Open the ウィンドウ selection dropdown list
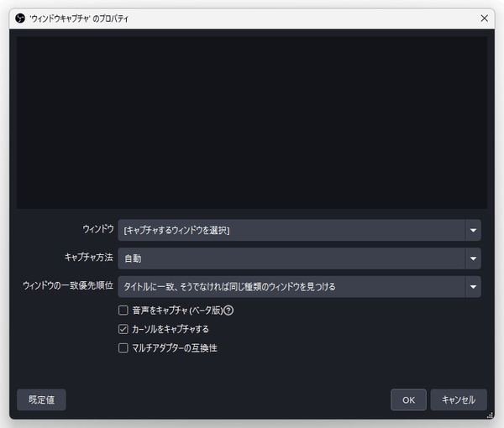Image resolution: width=504 pixels, height=428 pixels. 291,229
